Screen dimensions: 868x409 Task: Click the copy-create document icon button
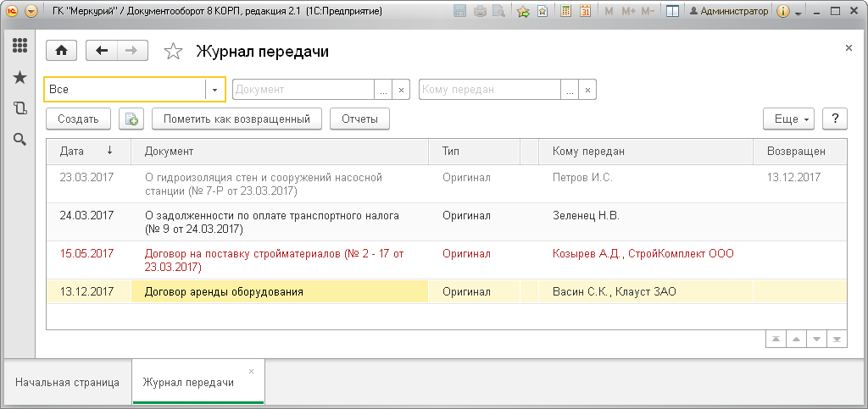pos(131,119)
